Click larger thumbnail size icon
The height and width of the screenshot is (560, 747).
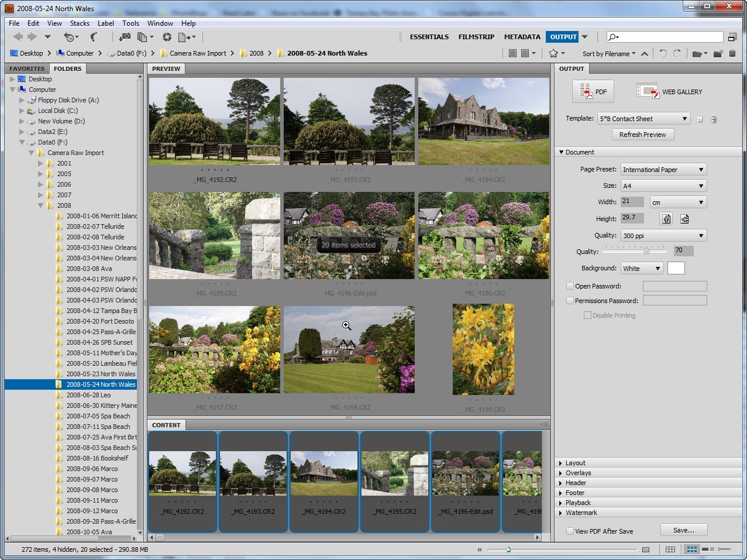pos(646,549)
